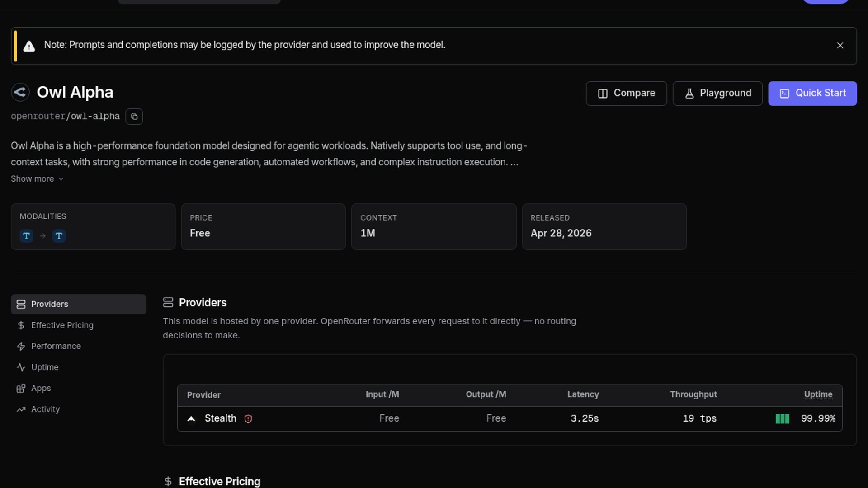The image size is (868, 488).
Task: Click the green uptime bars indicator
Action: (x=783, y=419)
